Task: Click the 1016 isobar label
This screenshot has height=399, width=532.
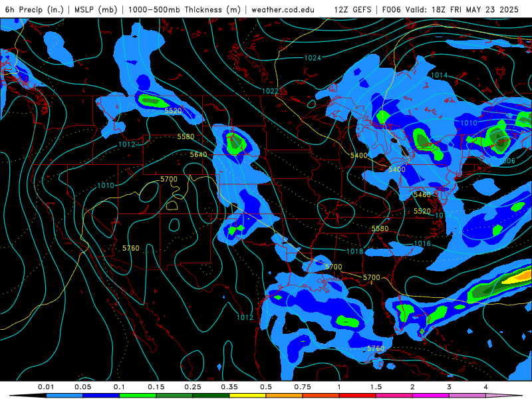Action: [422, 243]
